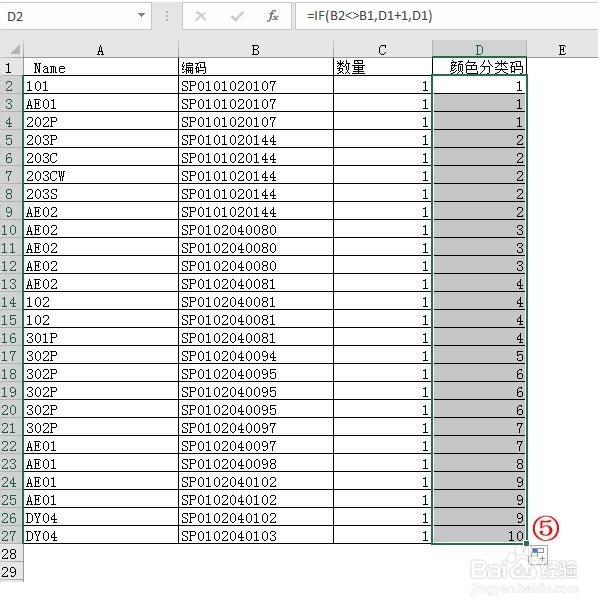614x610 pixels.
Task: Select cell A14 containing 102
Action: 101,301
